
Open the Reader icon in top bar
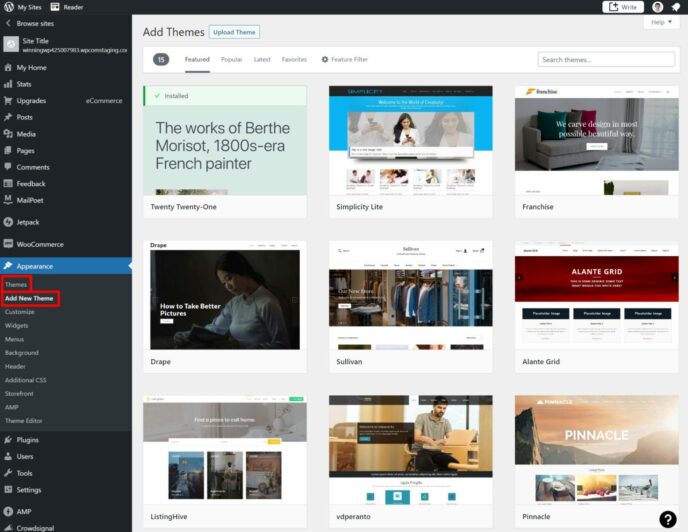click(55, 7)
